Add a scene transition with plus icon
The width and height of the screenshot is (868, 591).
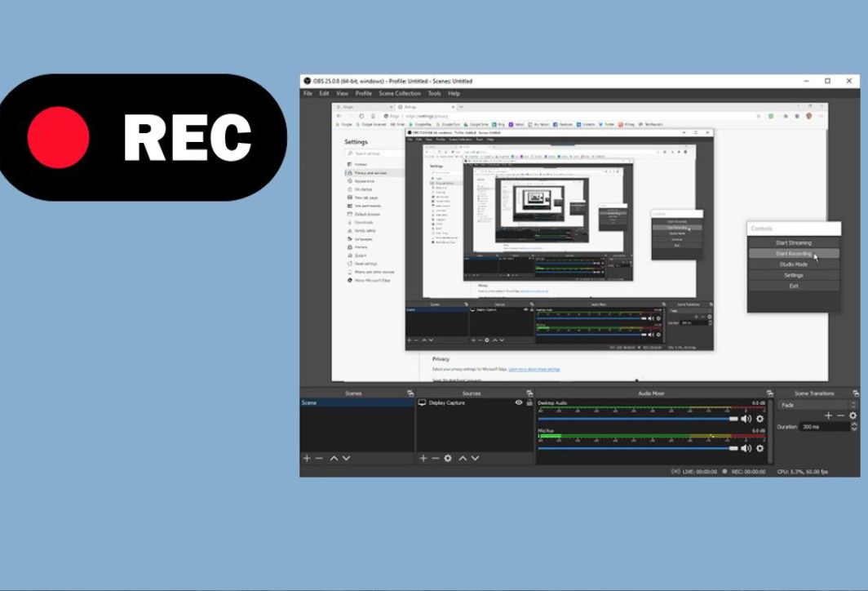tap(829, 415)
